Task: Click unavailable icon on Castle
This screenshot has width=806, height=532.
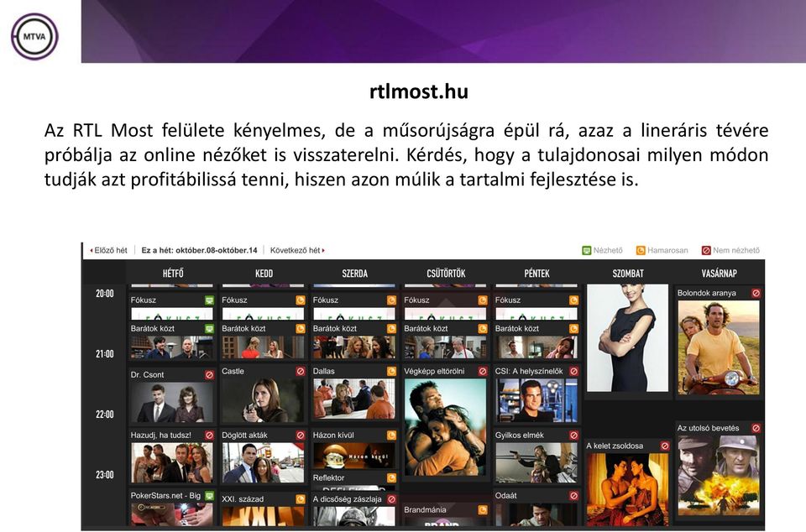Action: click(x=301, y=371)
